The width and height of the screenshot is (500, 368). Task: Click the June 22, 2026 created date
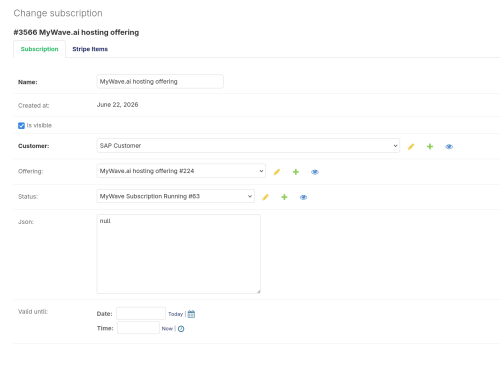117,105
